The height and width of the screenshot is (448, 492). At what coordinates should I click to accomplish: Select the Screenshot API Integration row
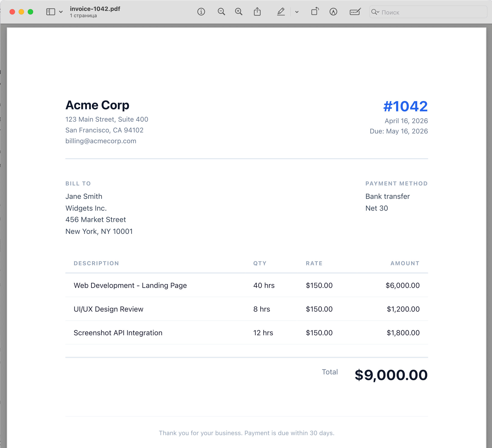click(118, 333)
